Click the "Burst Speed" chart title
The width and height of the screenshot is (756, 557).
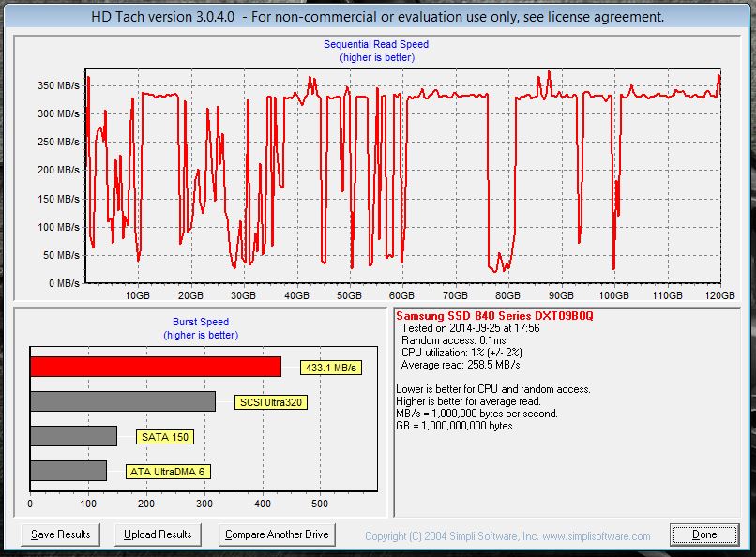201,322
